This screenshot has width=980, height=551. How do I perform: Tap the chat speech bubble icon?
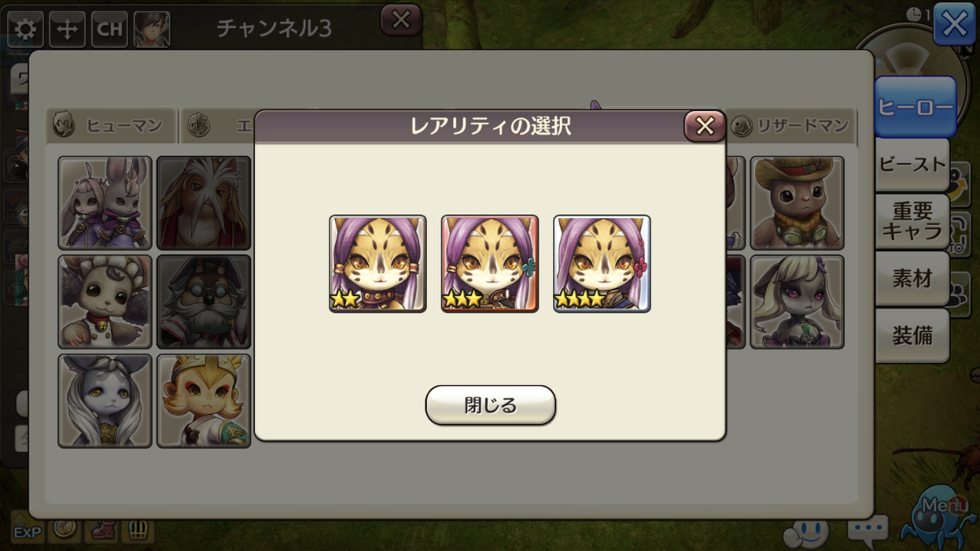click(868, 528)
